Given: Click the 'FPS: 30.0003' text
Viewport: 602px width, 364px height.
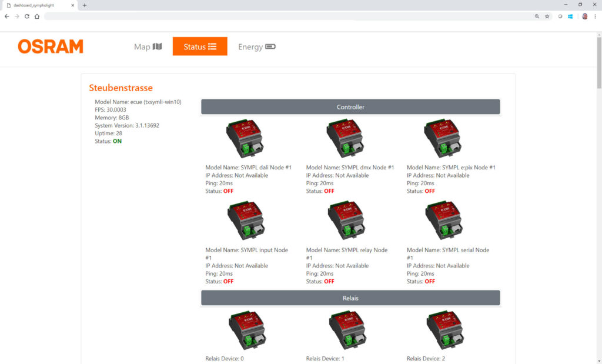Looking at the screenshot, I should click(111, 110).
